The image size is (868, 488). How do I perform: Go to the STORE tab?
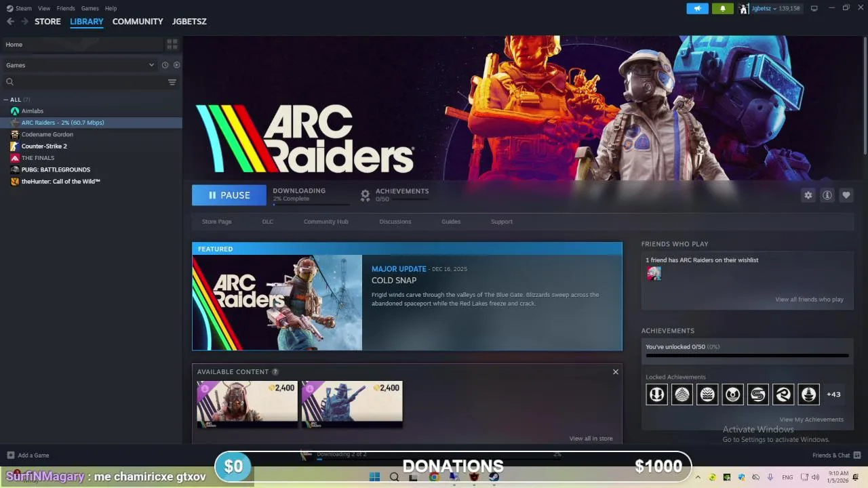[47, 22]
